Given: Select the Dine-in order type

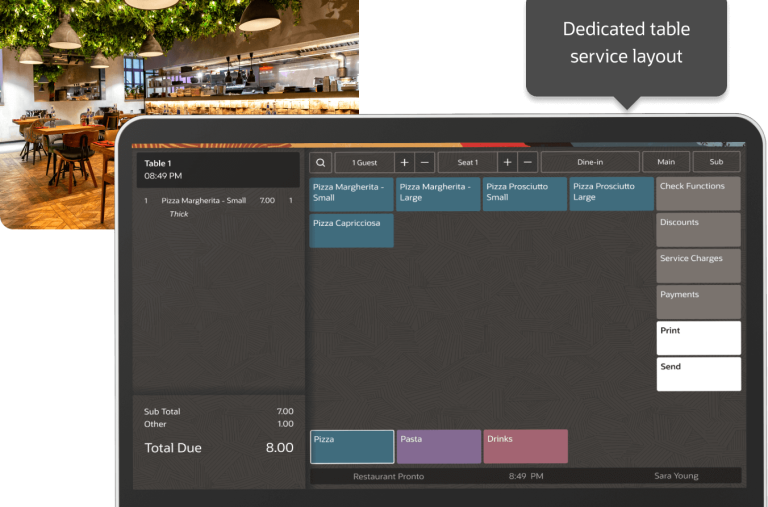Looking at the screenshot, I should click(590, 162).
